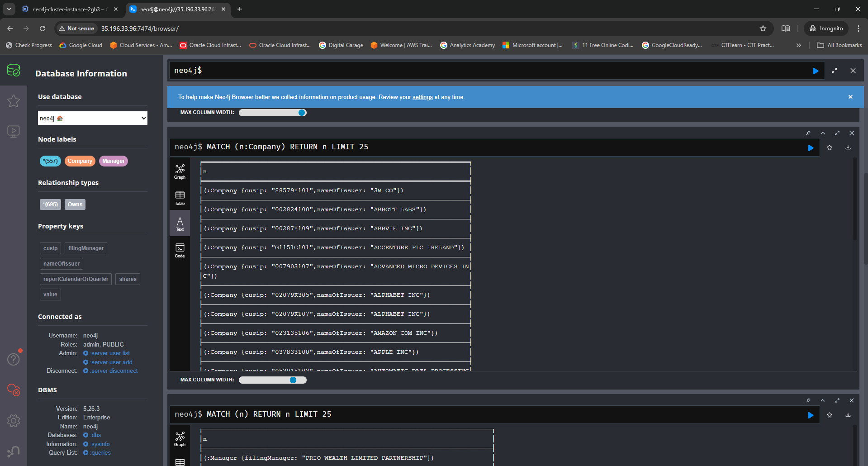Run the :server user add command

coord(108,362)
